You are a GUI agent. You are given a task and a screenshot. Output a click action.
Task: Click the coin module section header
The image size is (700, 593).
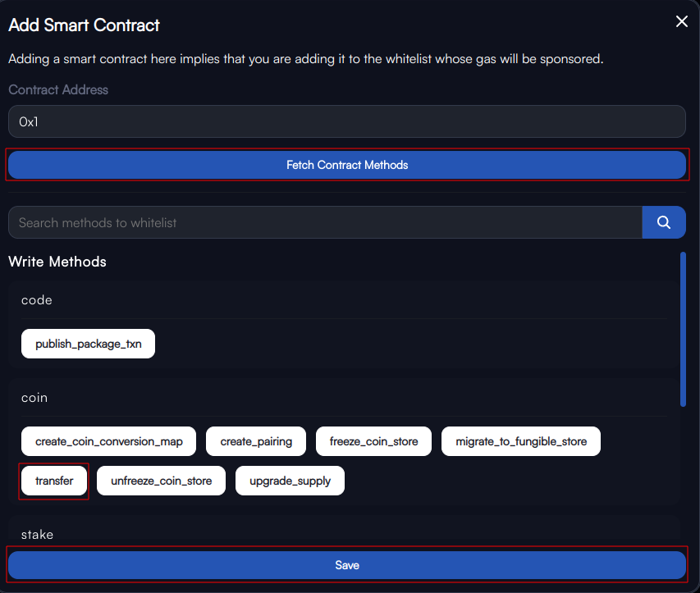(34, 398)
